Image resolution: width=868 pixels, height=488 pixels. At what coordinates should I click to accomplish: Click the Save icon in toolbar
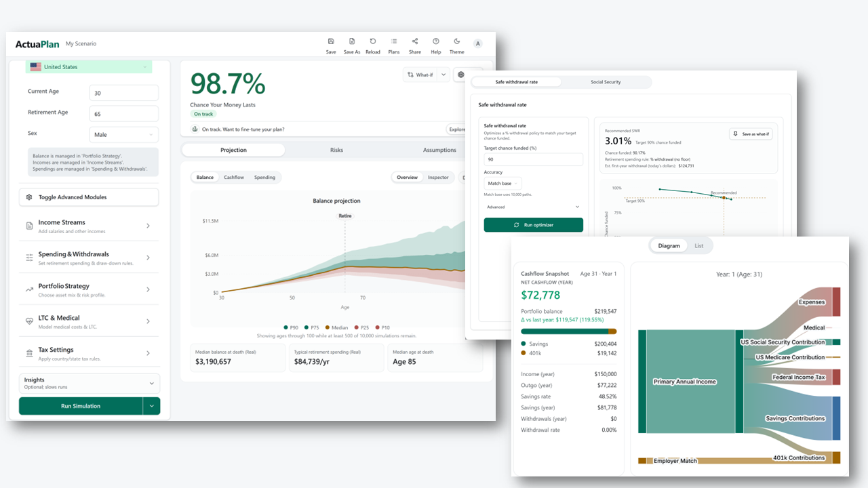[330, 42]
